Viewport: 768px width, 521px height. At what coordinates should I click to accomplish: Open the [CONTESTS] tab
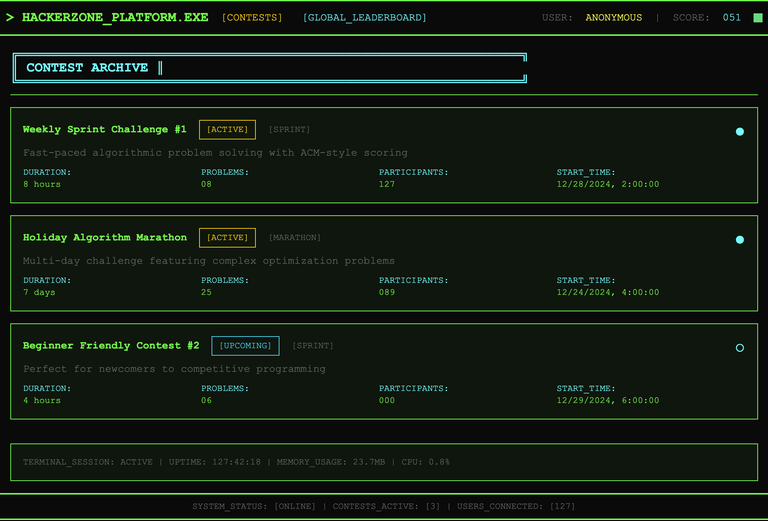coord(252,18)
